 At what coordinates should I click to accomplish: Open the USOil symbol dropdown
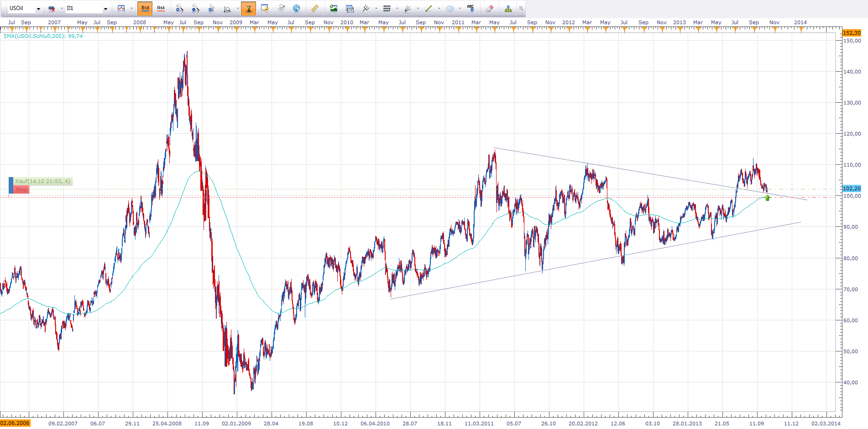point(38,9)
